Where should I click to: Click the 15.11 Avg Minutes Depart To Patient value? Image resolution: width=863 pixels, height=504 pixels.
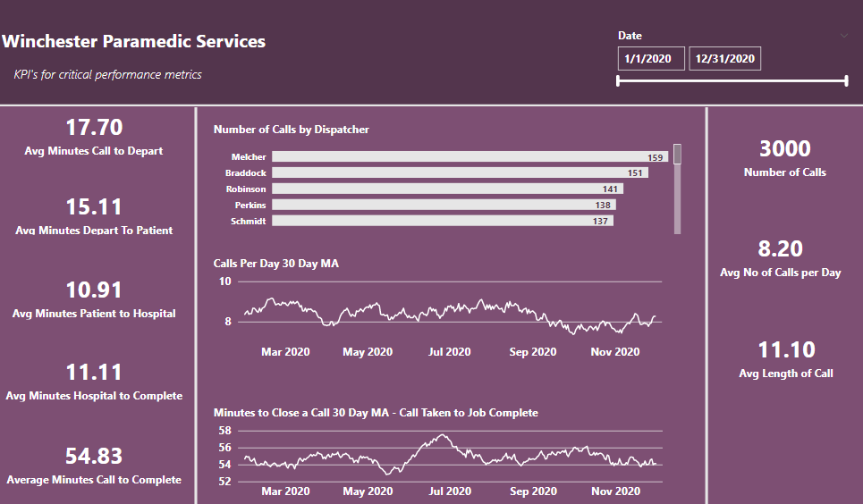[x=94, y=207]
